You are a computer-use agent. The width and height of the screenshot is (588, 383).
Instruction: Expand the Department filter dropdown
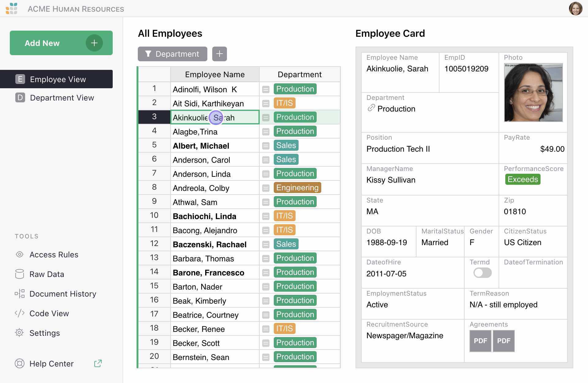pyautogui.click(x=172, y=53)
